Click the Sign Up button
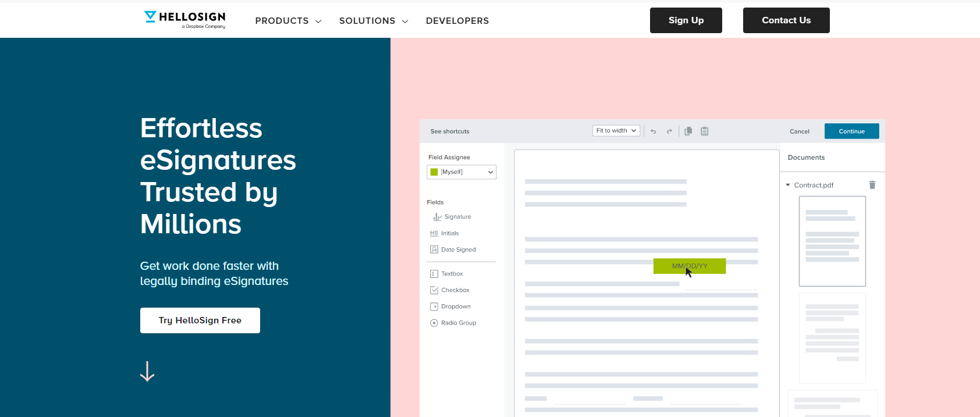The height and width of the screenshot is (417, 980). point(686,20)
